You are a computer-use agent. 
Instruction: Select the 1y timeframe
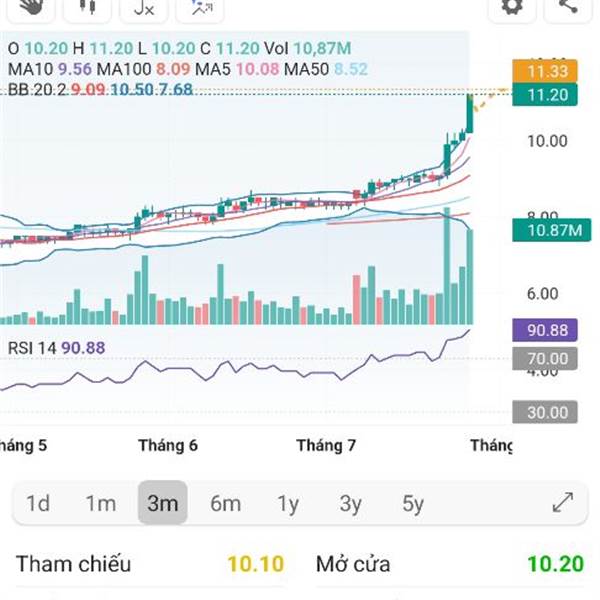click(x=288, y=504)
